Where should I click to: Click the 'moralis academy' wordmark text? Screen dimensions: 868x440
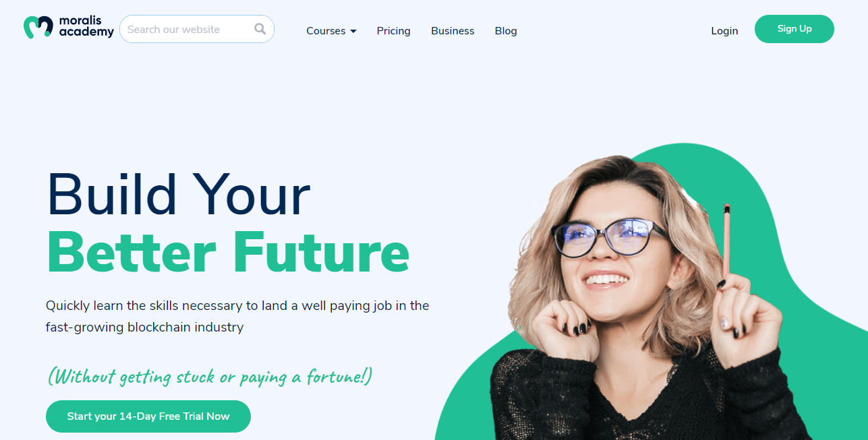tap(86, 27)
